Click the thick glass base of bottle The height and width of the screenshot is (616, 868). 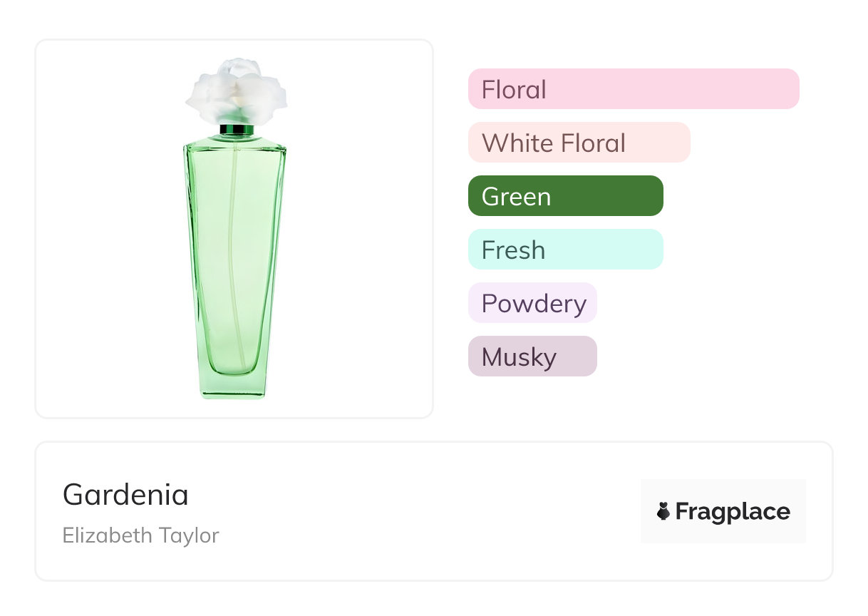(234, 386)
